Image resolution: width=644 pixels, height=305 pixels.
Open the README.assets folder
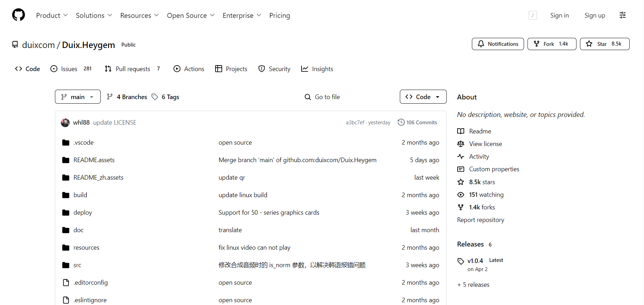(94, 160)
